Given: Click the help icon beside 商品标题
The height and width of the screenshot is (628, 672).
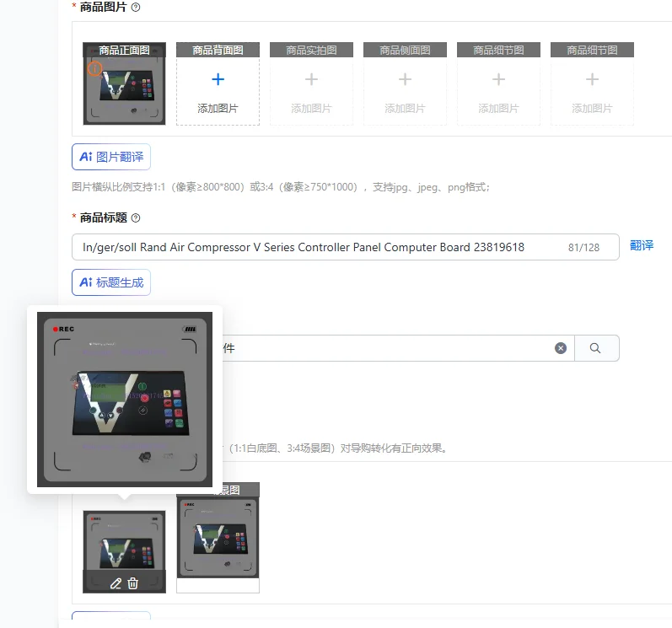Looking at the screenshot, I should (x=136, y=218).
